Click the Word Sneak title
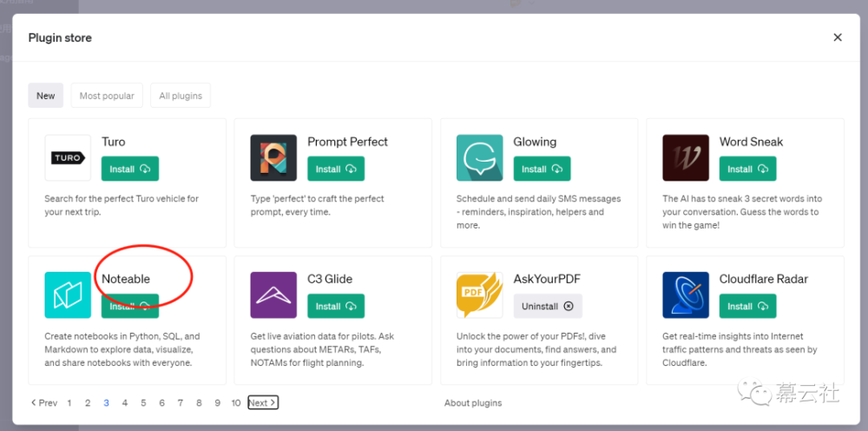868x431 pixels. (751, 142)
